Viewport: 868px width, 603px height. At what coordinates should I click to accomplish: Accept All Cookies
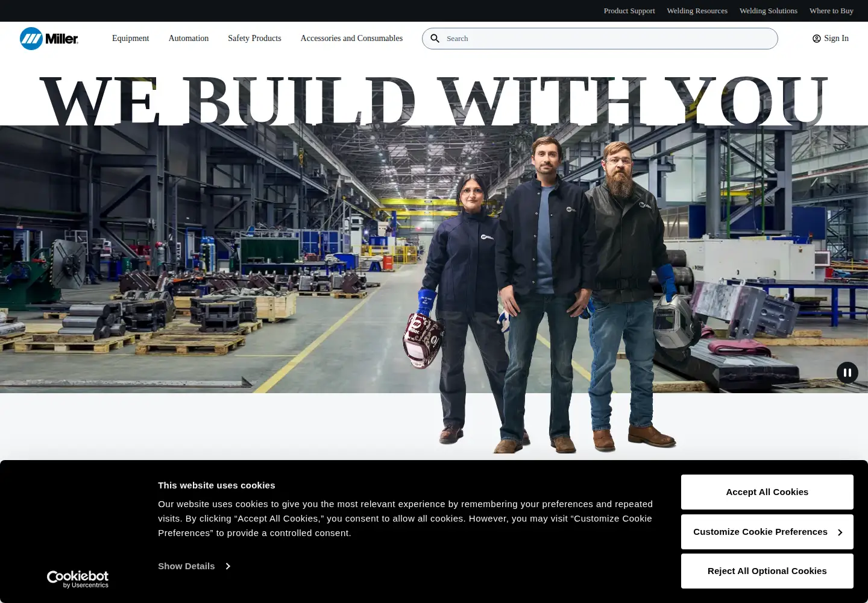(767, 492)
